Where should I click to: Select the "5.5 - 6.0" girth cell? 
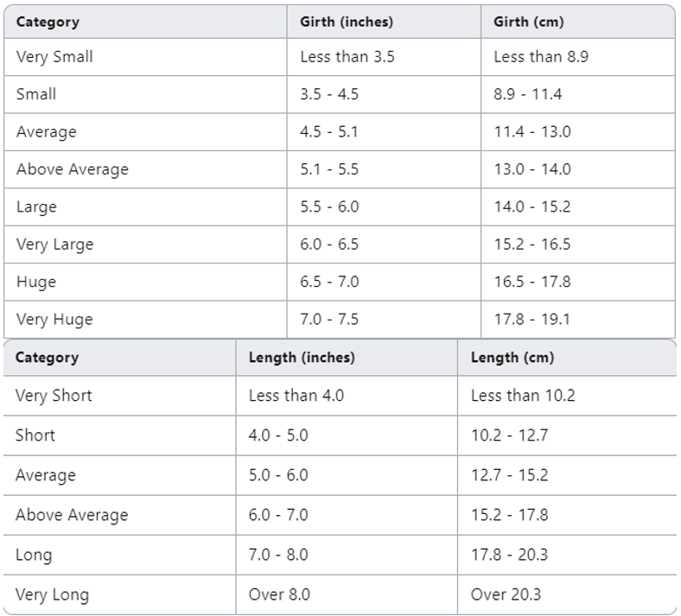click(329, 207)
